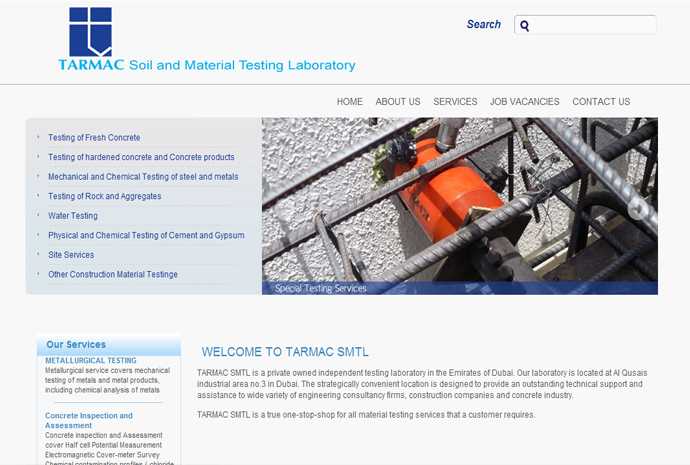Open Testing of Rock and Aggregates
Screen dimensions: 690x465
click(105, 196)
